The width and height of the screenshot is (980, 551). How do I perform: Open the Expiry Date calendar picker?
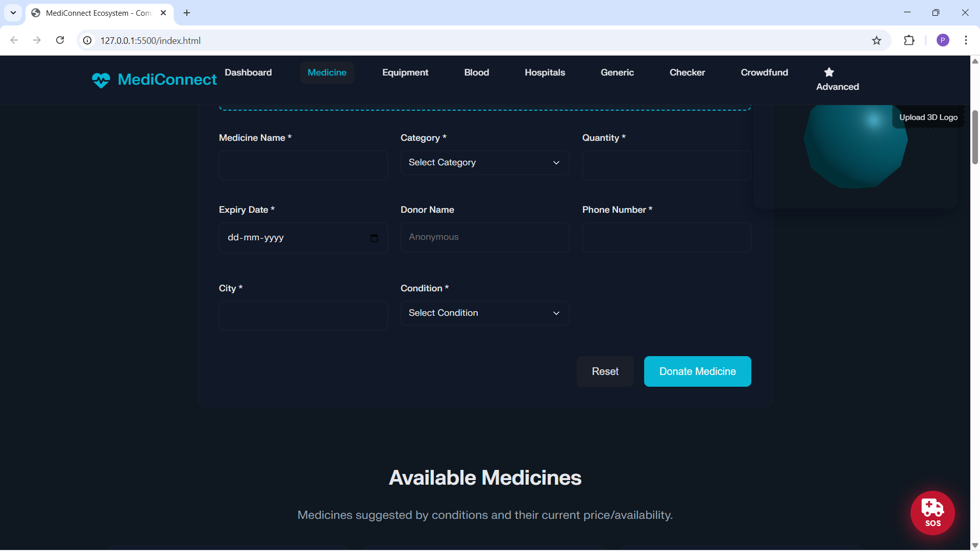tap(374, 238)
